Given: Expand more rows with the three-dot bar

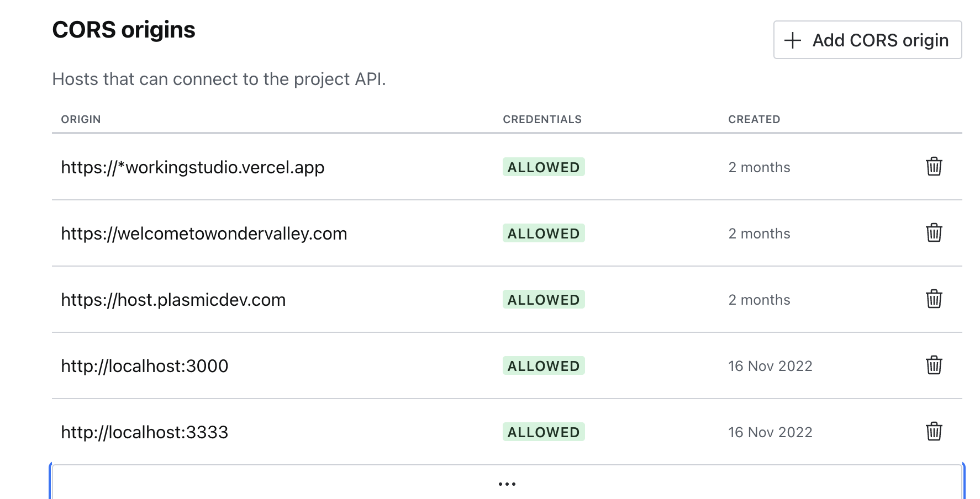Looking at the screenshot, I should pos(507,484).
